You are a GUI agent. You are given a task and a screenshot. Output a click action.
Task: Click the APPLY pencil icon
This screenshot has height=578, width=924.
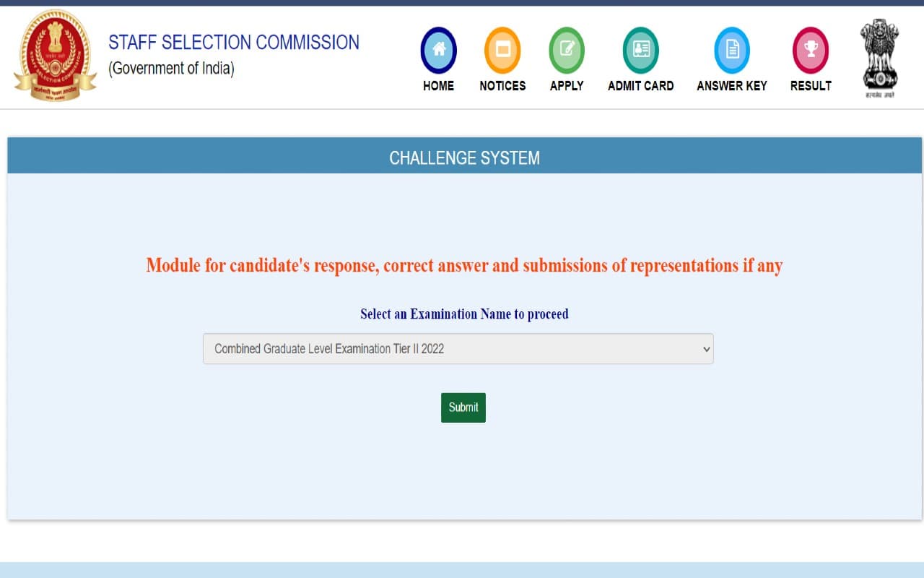pyautogui.click(x=567, y=49)
